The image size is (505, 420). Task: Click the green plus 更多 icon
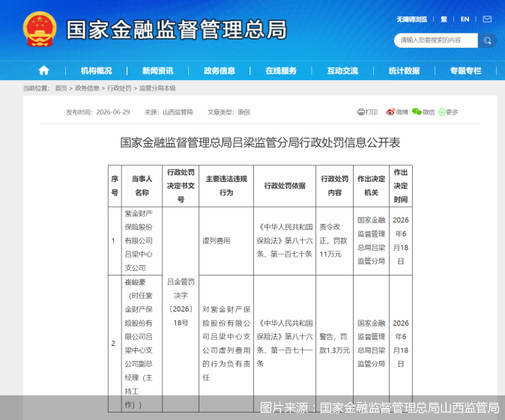442,112
